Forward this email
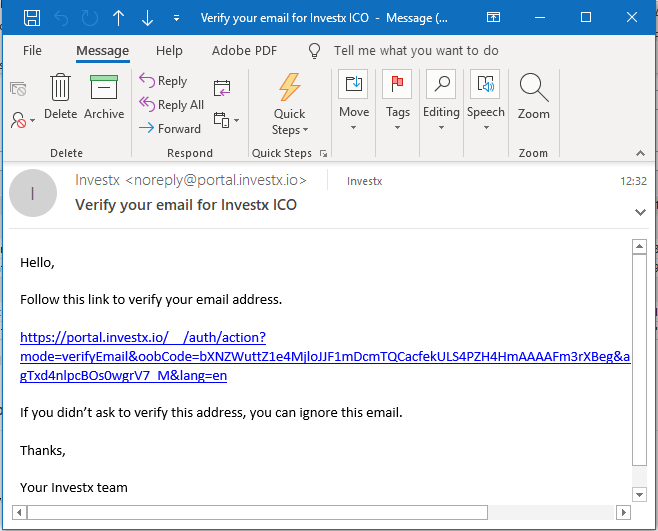The image size is (658, 531). (x=170, y=128)
